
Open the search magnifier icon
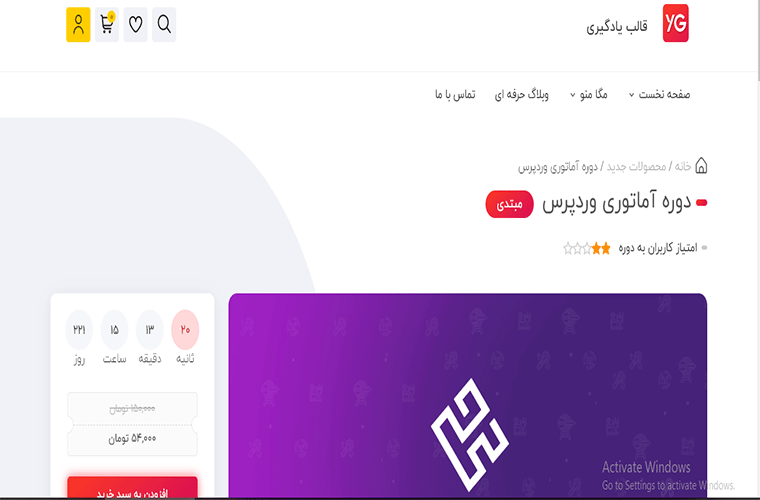point(164,24)
